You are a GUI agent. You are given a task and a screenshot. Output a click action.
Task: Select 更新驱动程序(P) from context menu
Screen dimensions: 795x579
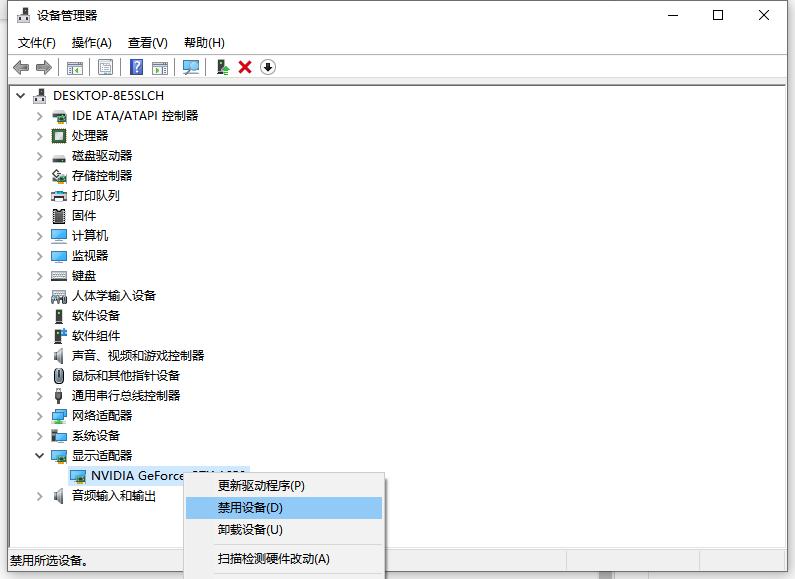(261, 486)
